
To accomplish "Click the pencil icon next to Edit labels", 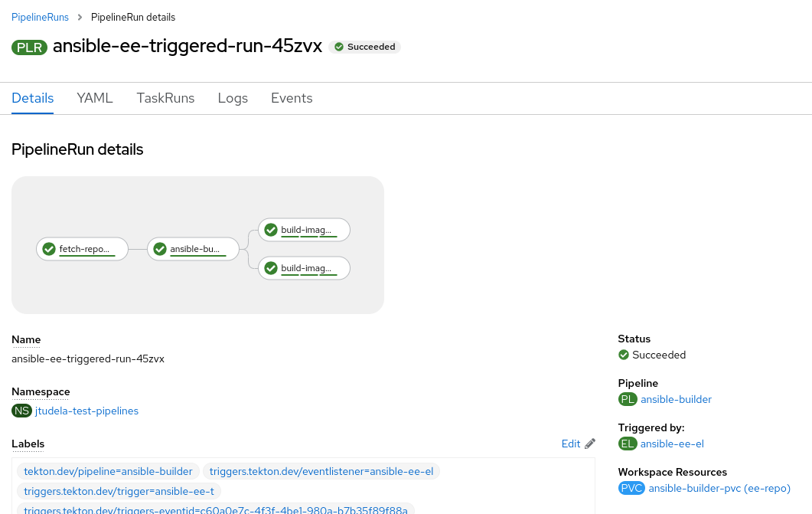I will coord(589,444).
